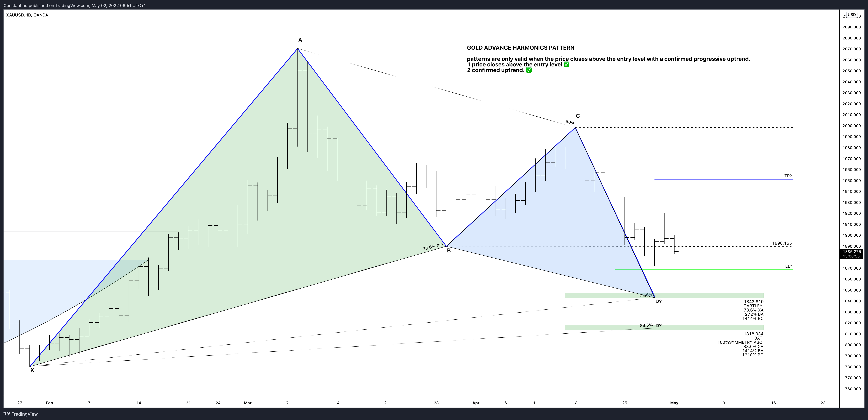Screen dimensions: 868x420
Task: Click the "BAT" pattern name text
Action: click(x=758, y=338)
